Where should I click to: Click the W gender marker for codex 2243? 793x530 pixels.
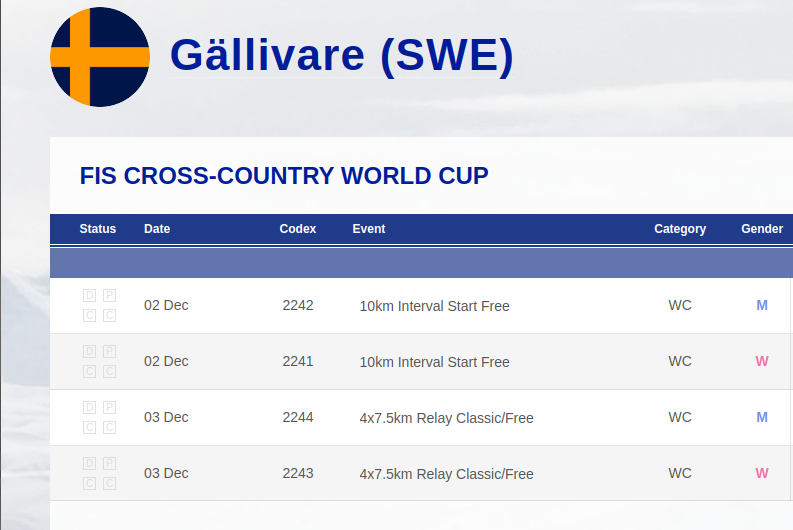click(x=762, y=473)
